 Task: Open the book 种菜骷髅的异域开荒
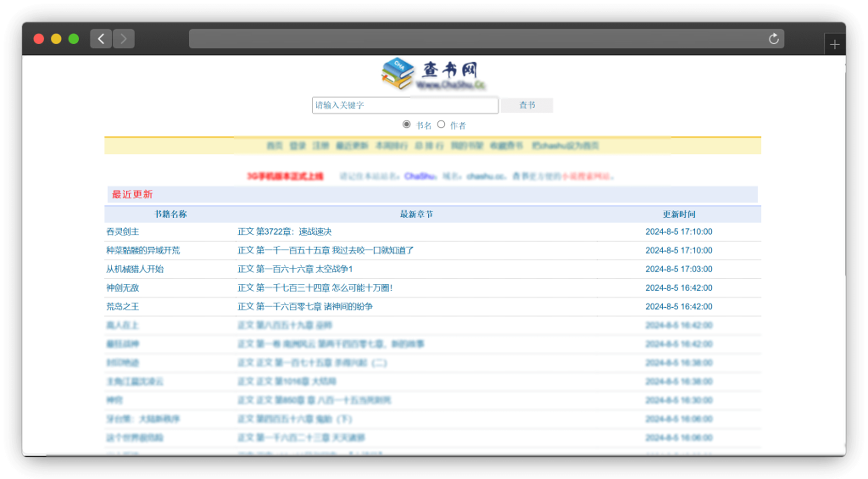coord(142,250)
